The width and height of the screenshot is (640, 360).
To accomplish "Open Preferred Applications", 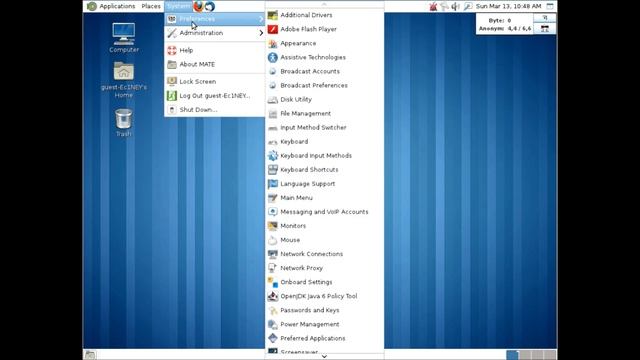I will point(324,338).
